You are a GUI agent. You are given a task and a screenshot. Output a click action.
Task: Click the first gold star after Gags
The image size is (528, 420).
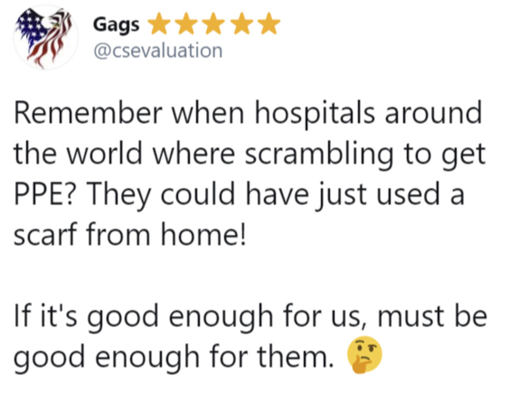tap(159, 24)
